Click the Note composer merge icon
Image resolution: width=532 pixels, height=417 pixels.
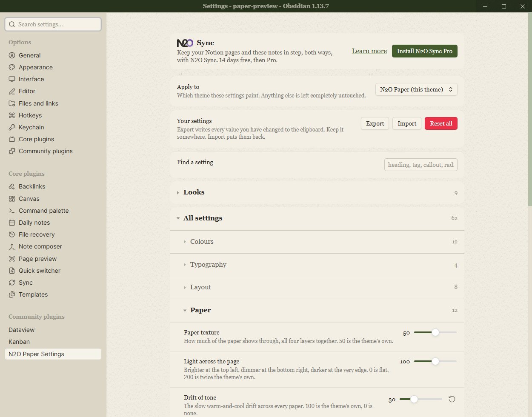pyautogui.click(x=12, y=246)
